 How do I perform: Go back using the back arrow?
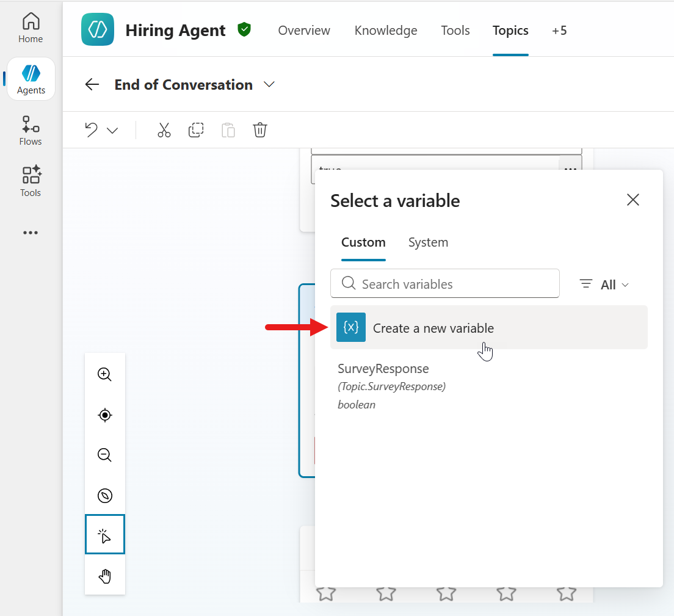[92, 84]
